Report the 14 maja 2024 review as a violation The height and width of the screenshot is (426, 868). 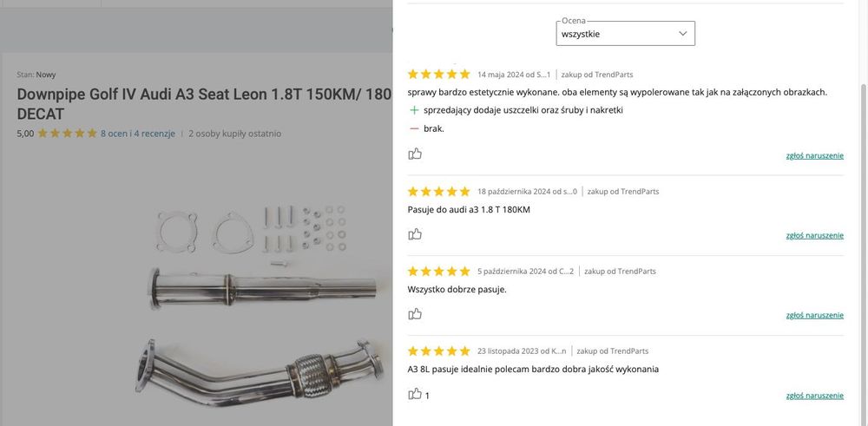(814, 155)
